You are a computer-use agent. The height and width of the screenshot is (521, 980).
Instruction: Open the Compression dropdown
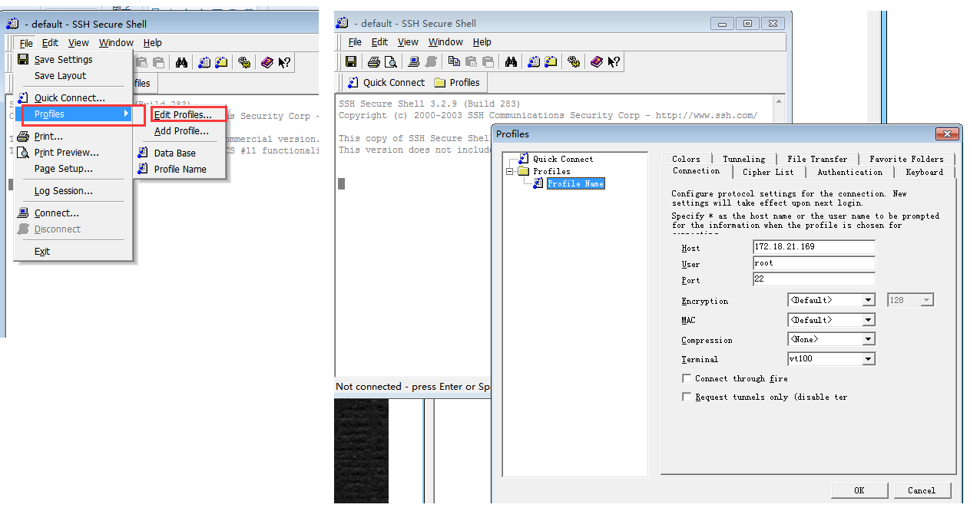click(869, 338)
